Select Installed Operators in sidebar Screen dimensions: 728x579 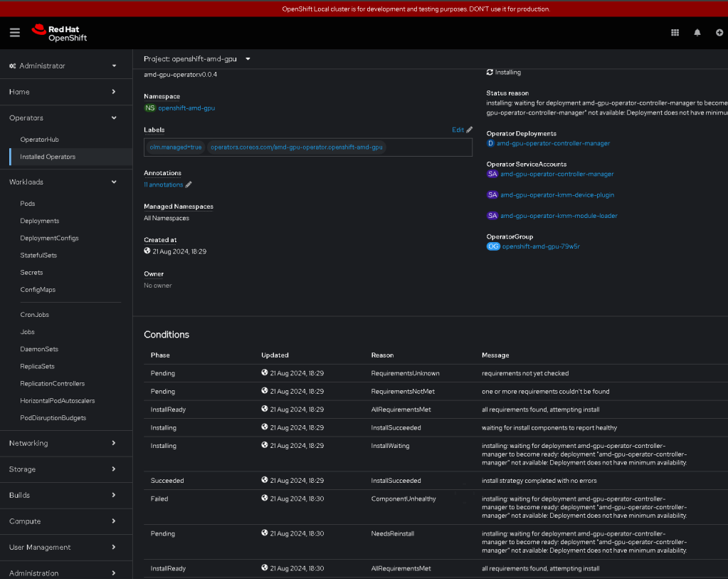(48, 157)
